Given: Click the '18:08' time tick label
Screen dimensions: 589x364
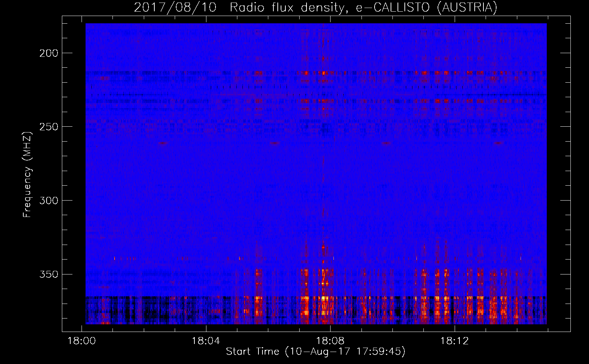Looking at the screenshot, I should click(330, 341).
